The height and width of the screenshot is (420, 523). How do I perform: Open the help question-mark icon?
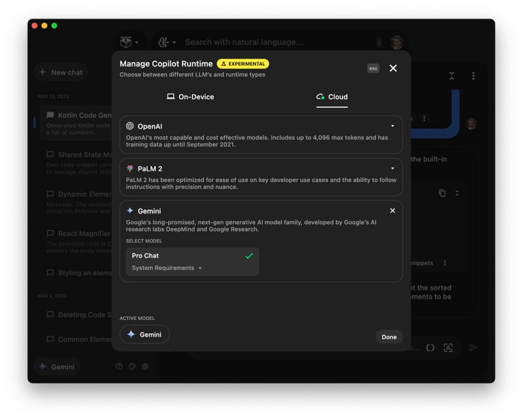[119, 366]
